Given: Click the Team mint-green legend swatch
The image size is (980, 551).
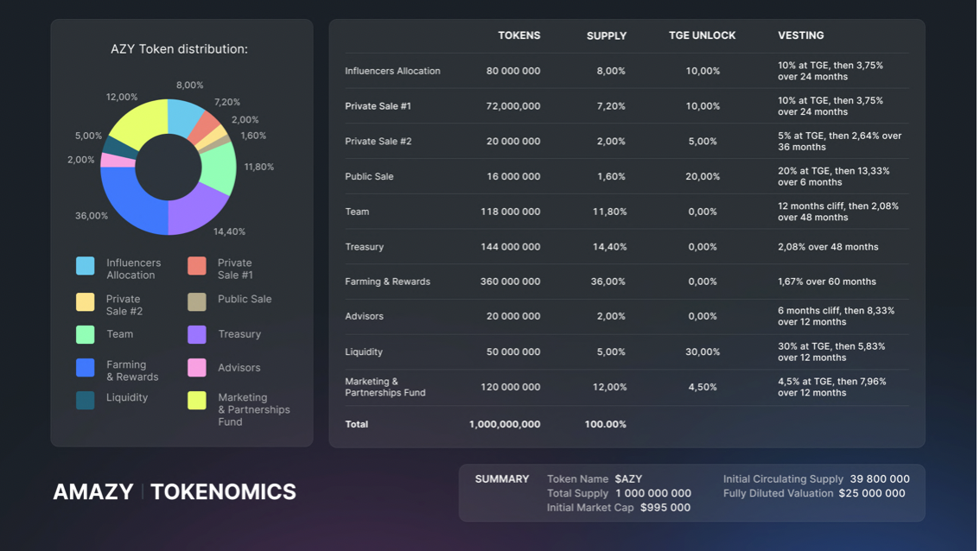Looking at the screenshot, I should pyautogui.click(x=85, y=334).
